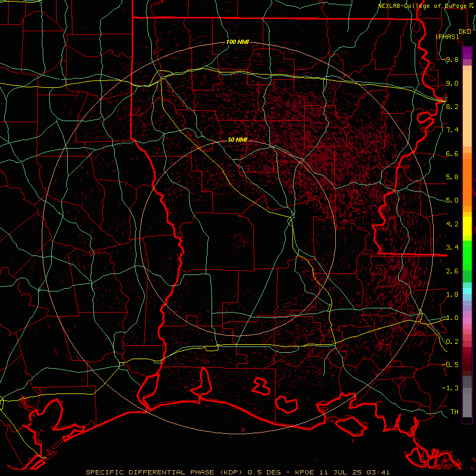Click the 2.6 scale value
The height and width of the screenshot is (476, 476).
pyautogui.click(x=452, y=271)
